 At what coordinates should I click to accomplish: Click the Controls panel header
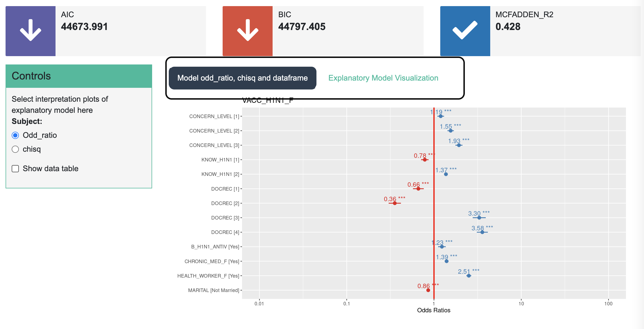79,76
